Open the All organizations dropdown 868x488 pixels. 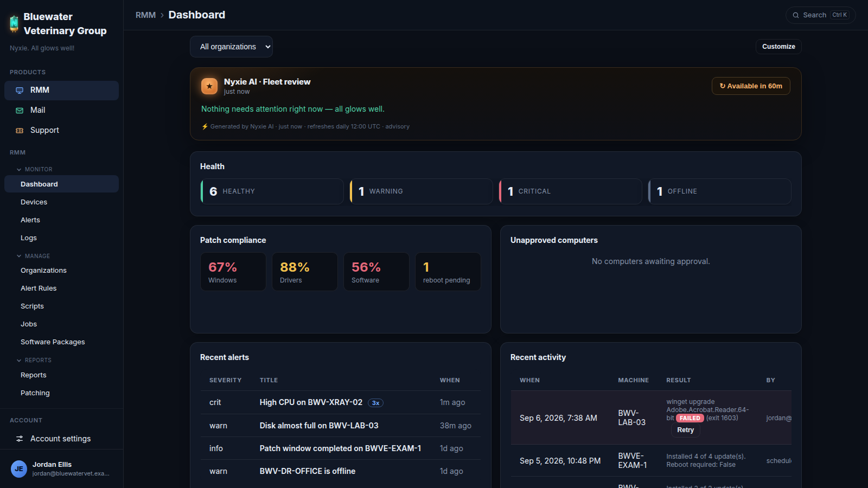tap(231, 47)
